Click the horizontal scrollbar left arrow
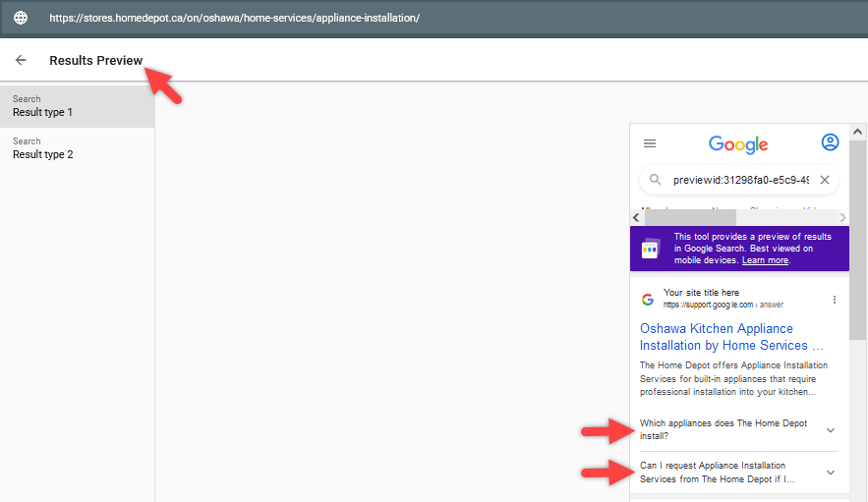This screenshot has width=868, height=502. coord(636,217)
